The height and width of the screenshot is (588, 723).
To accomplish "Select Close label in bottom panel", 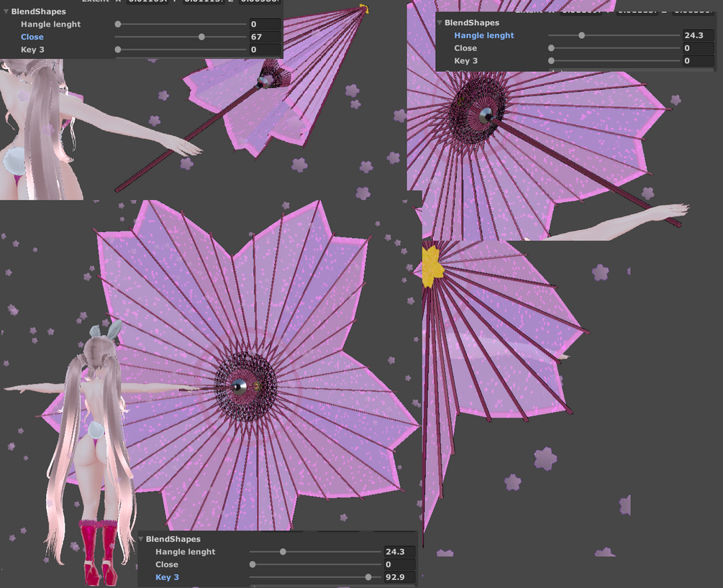I will (x=167, y=564).
